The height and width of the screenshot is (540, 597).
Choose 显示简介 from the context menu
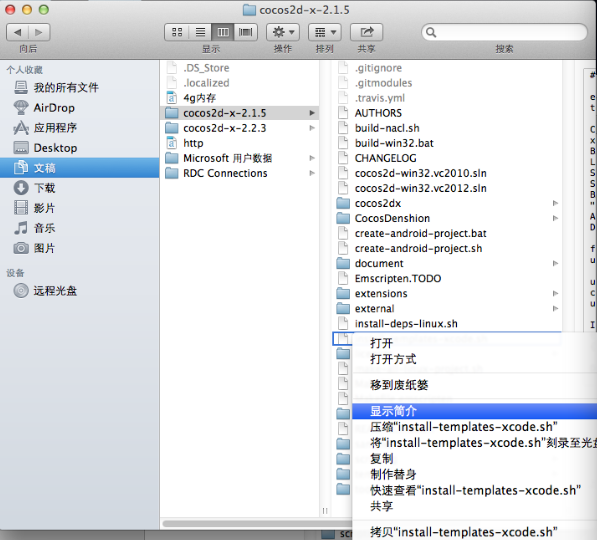coord(474,411)
